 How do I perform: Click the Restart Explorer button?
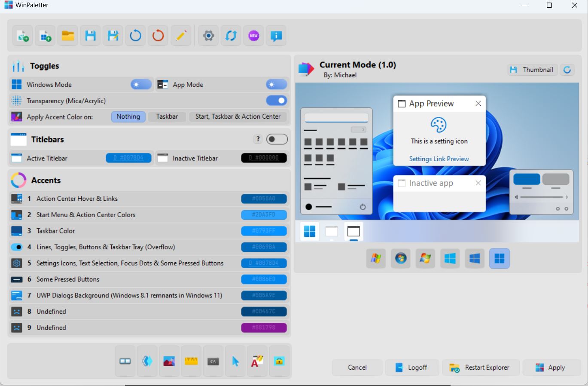pyautogui.click(x=481, y=368)
